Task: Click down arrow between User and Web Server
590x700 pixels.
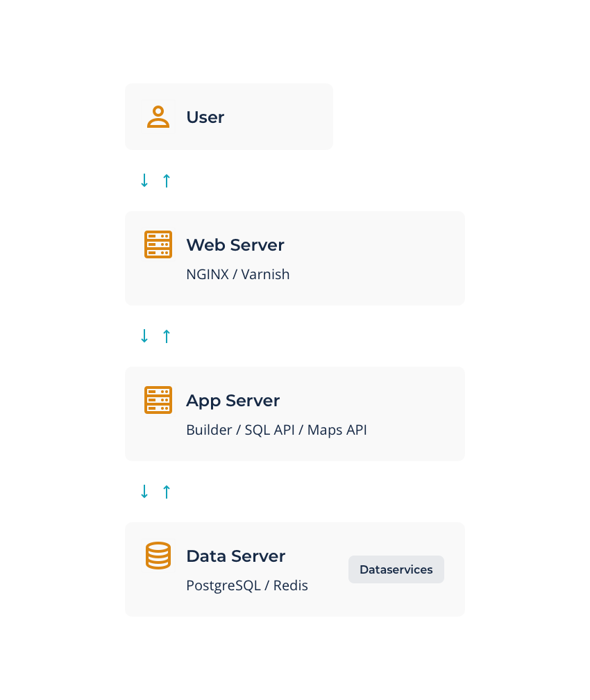Action: (144, 181)
